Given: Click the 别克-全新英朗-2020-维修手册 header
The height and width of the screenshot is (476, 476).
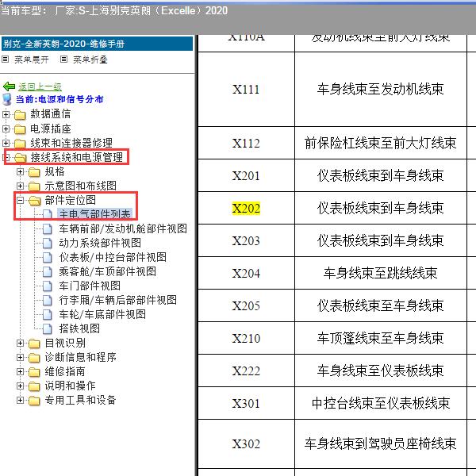Looking at the screenshot, I should click(97, 44).
